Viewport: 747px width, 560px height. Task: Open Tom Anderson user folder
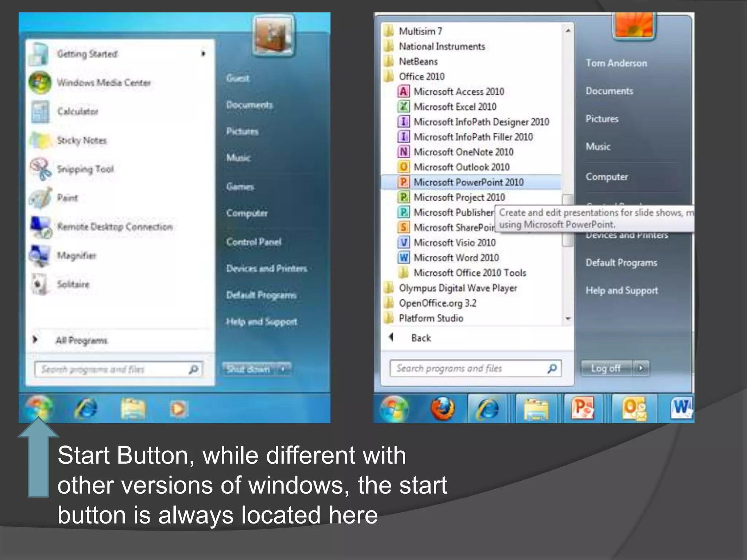(x=616, y=63)
